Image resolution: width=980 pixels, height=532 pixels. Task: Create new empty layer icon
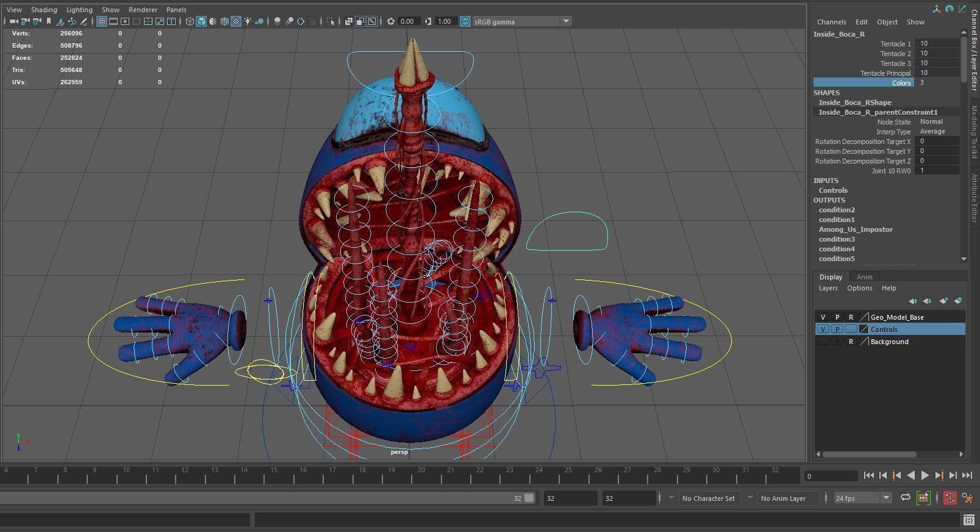[943, 301]
